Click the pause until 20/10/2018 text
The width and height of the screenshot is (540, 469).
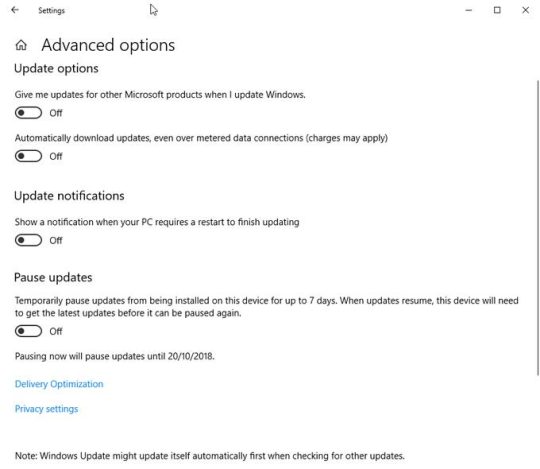pos(115,356)
